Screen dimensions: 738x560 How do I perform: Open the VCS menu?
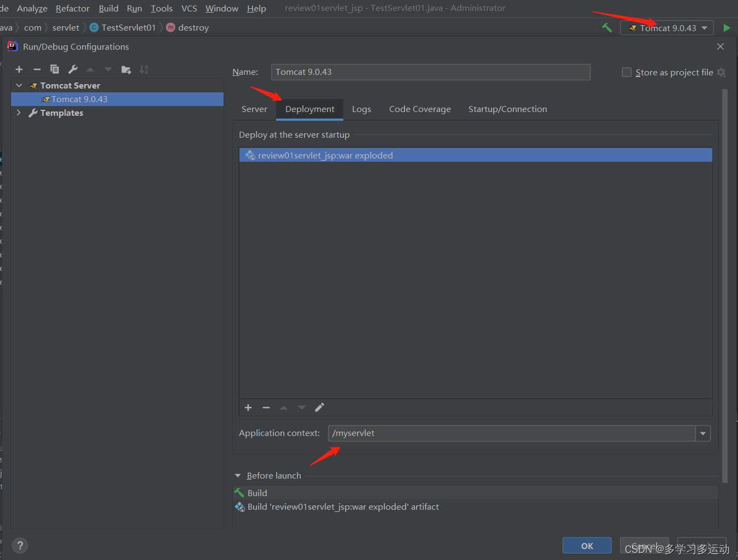[189, 8]
